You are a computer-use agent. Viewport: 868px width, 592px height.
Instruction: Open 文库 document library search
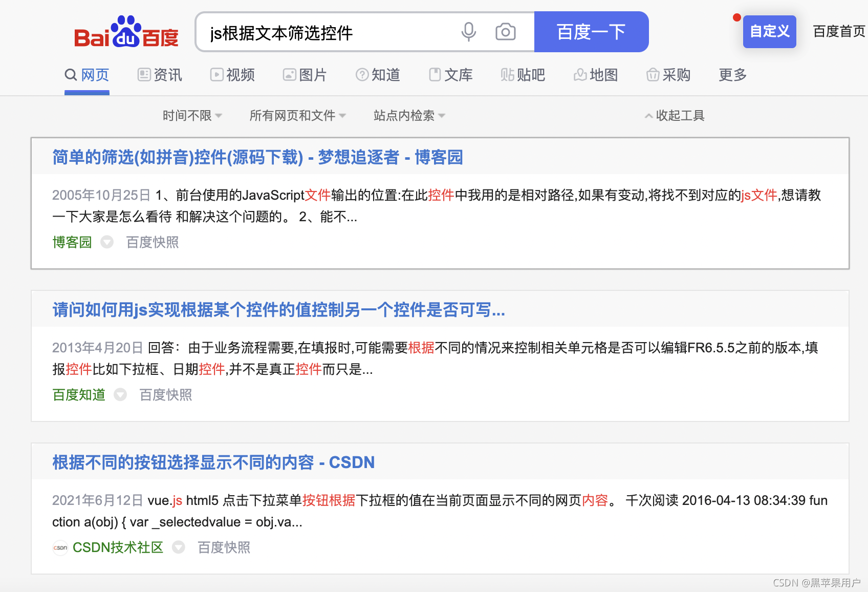point(450,75)
